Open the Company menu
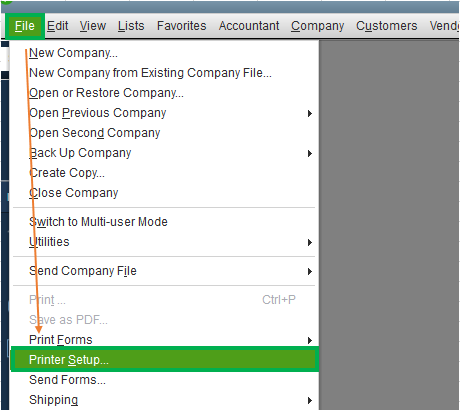 coord(317,26)
